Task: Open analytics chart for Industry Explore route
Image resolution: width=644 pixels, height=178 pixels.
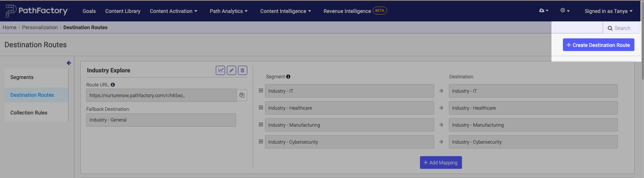Action: point(221,70)
